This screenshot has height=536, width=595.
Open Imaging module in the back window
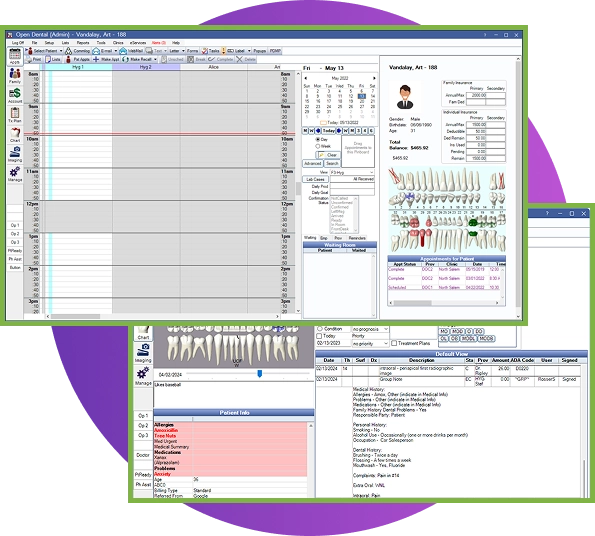[143, 352]
